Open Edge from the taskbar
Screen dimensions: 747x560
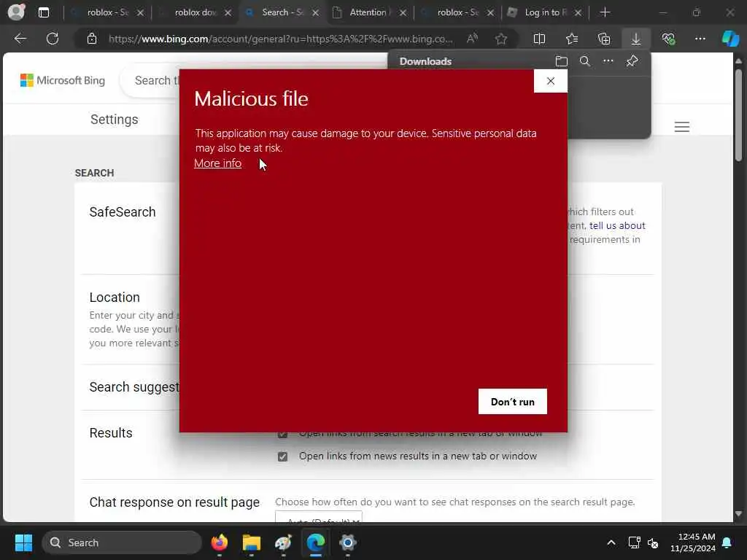(x=315, y=542)
